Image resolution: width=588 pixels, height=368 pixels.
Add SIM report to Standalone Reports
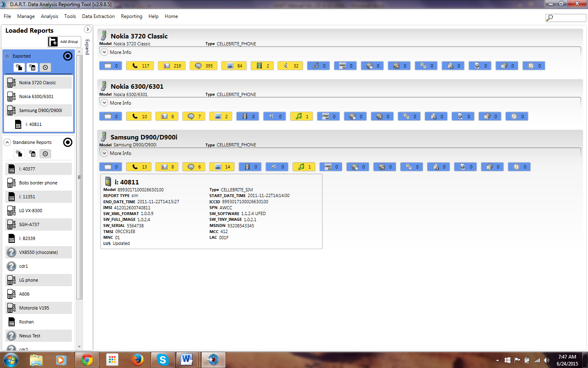(x=32, y=154)
